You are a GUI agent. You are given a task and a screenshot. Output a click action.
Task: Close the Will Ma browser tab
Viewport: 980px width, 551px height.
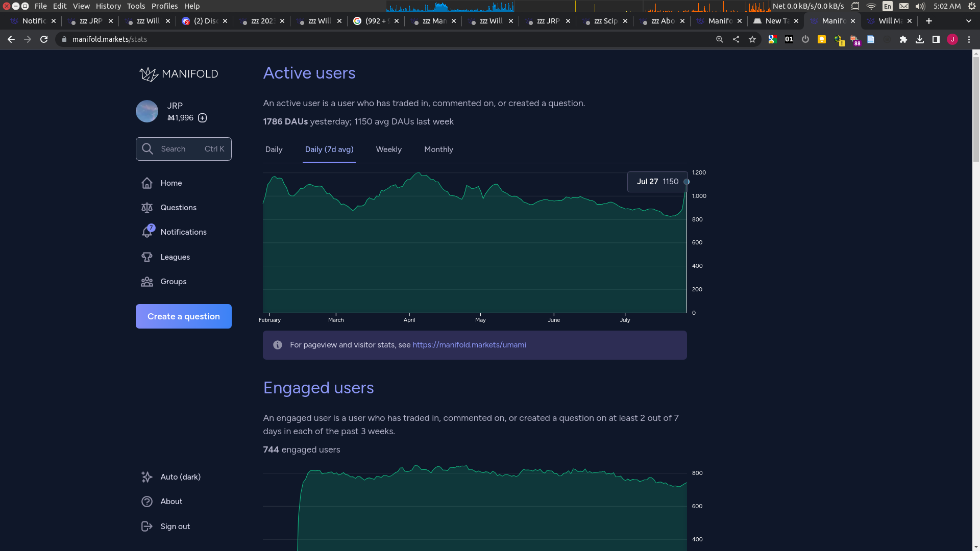point(910,21)
